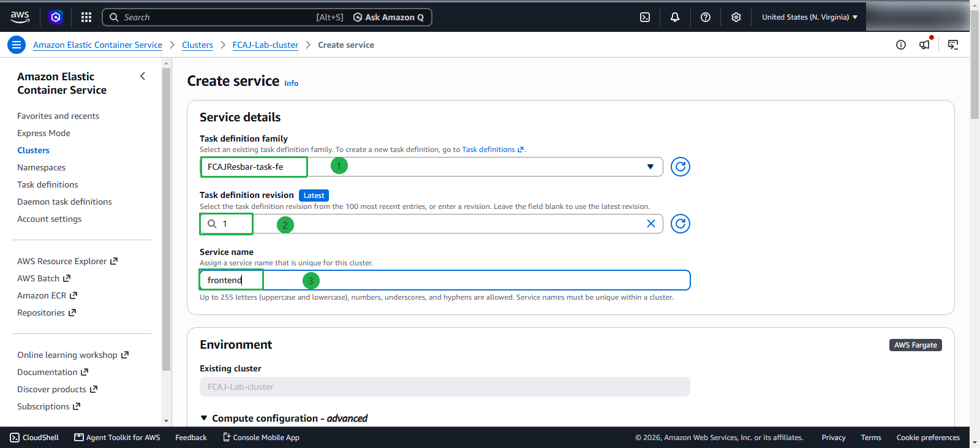Refresh the task definition family list
The height and width of the screenshot is (448, 980).
pyautogui.click(x=680, y=167)
